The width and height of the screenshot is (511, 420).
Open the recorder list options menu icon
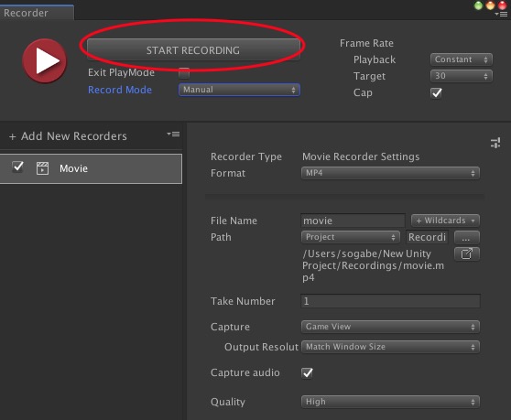pos(173,135)
